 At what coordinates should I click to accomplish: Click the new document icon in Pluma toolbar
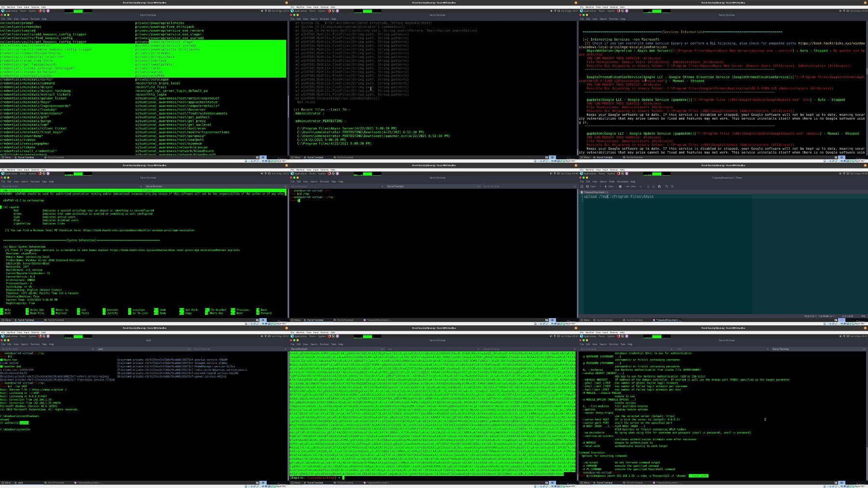pos(582,186)
